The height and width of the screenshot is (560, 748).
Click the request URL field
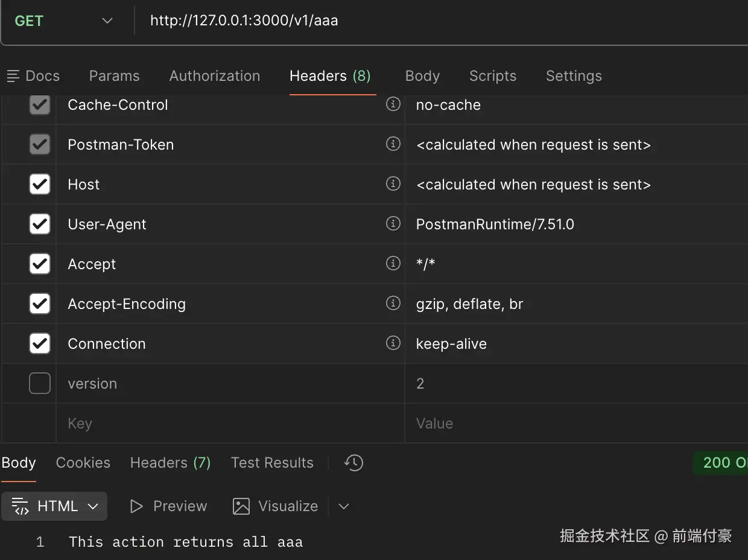[x=422, y=21]
